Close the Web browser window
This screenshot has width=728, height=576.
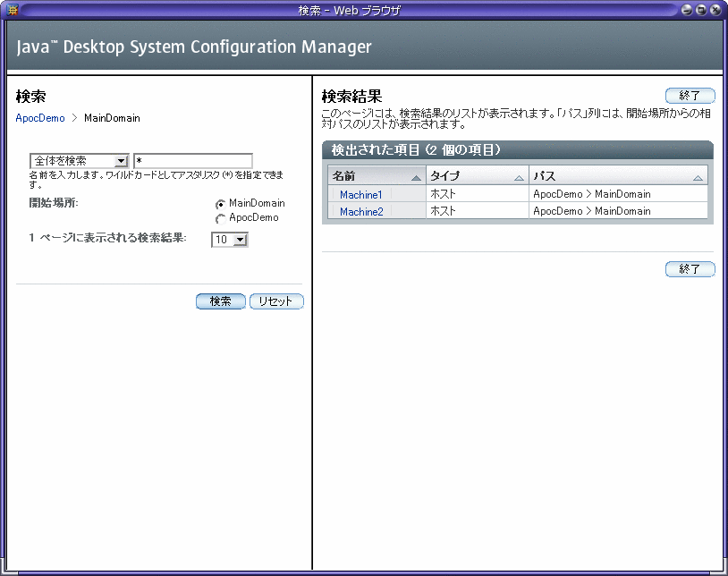click(715, 10)
